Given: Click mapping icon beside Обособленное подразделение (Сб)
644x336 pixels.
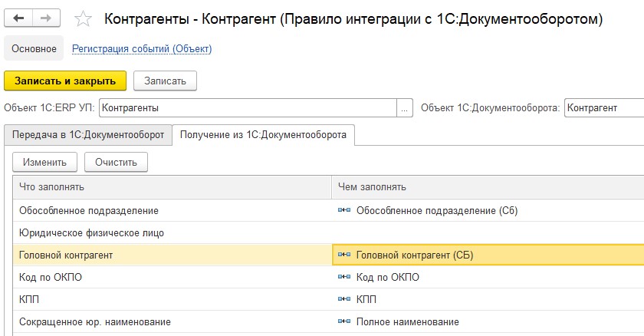Looking at the screenshot, I should coord(344,210).
